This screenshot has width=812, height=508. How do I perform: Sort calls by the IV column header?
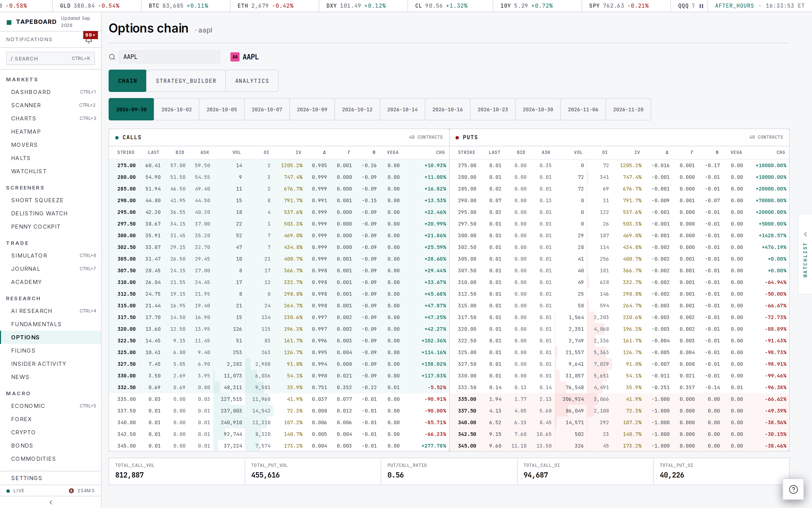point(298,153)
